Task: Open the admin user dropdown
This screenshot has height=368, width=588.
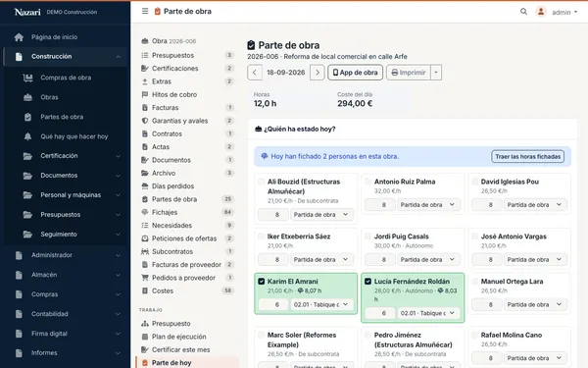Action: tap(564, 12)
